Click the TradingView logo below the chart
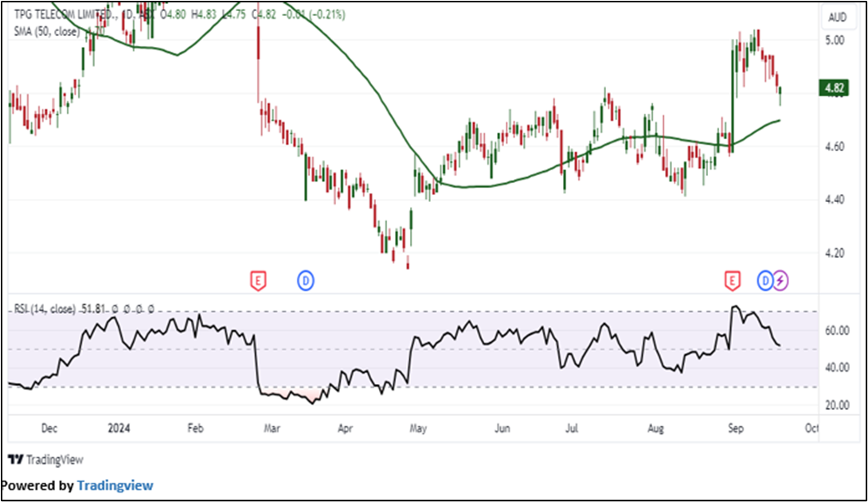The height and width of the screenshot is (502, 868). click(x=45, y=459)
